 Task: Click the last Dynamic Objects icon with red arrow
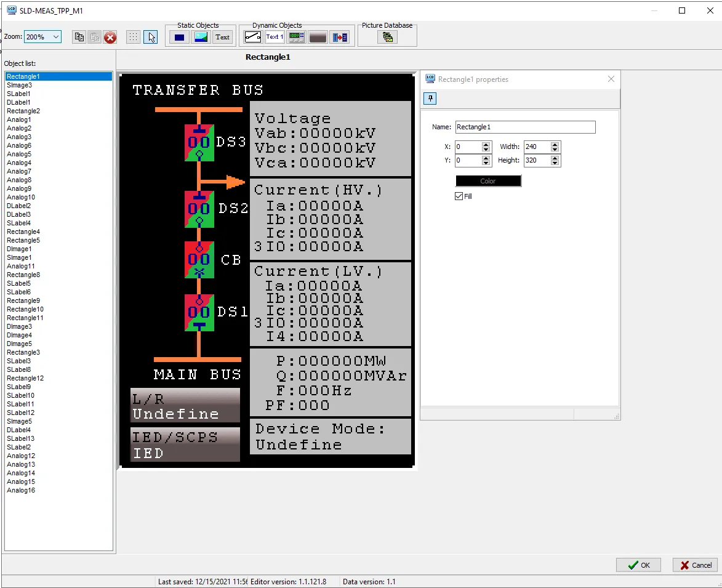point(340,38)
